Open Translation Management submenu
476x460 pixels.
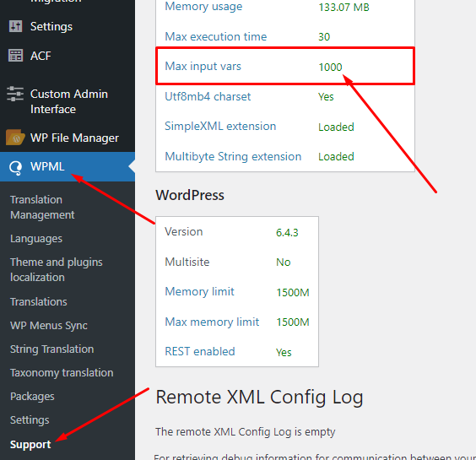(42, 207)
